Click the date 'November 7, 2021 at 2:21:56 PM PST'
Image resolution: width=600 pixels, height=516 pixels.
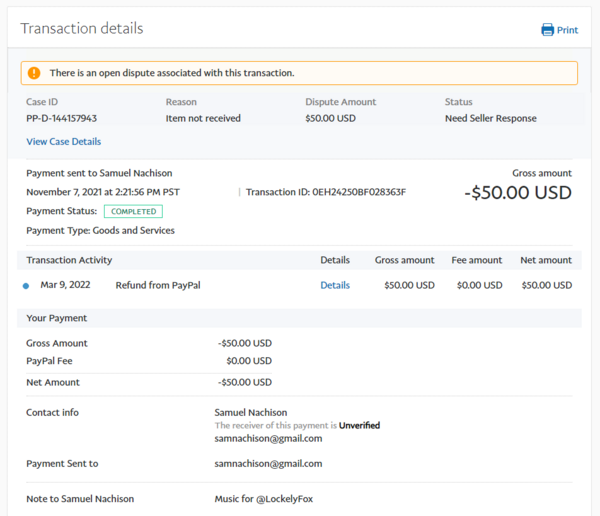coord(103,192)
